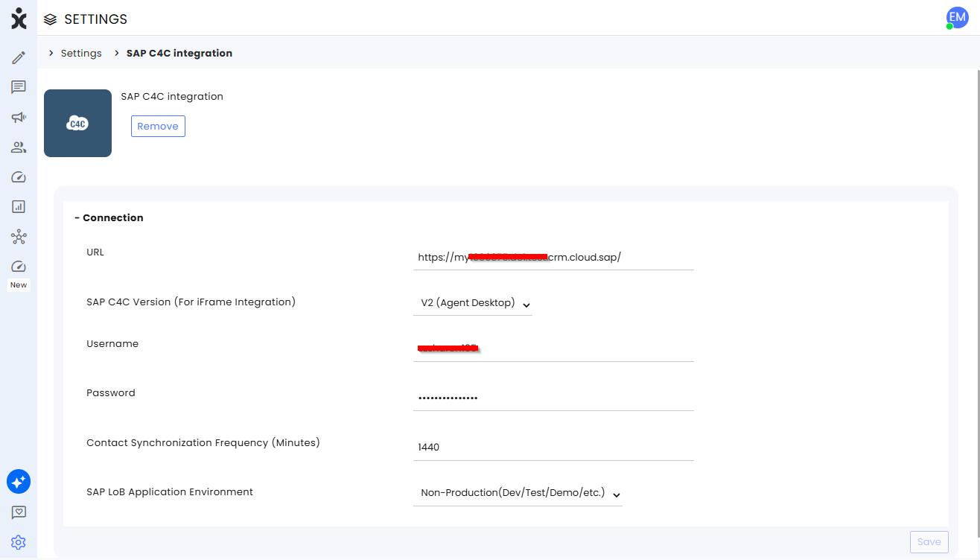
Task: Open the bar chart reports sidebar icon
Action: pyautogui.click(x=19, y=206)
